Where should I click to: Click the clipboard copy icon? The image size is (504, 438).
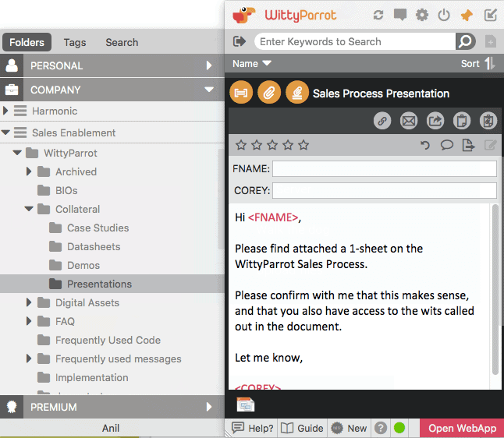pyautogui.click(x=461, y=121)
